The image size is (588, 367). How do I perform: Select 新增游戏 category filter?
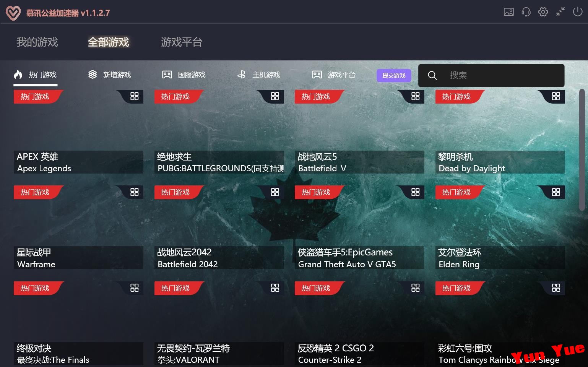(x=110, y=75)
